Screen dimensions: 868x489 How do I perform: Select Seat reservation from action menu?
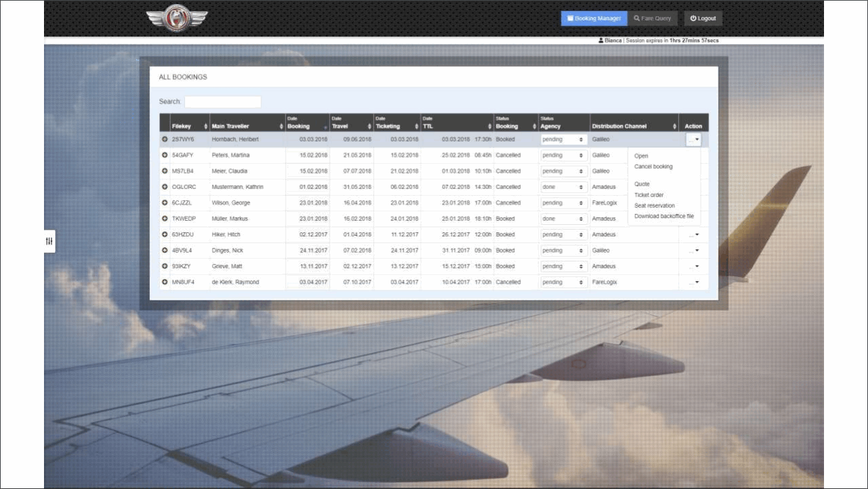[654, 205]
